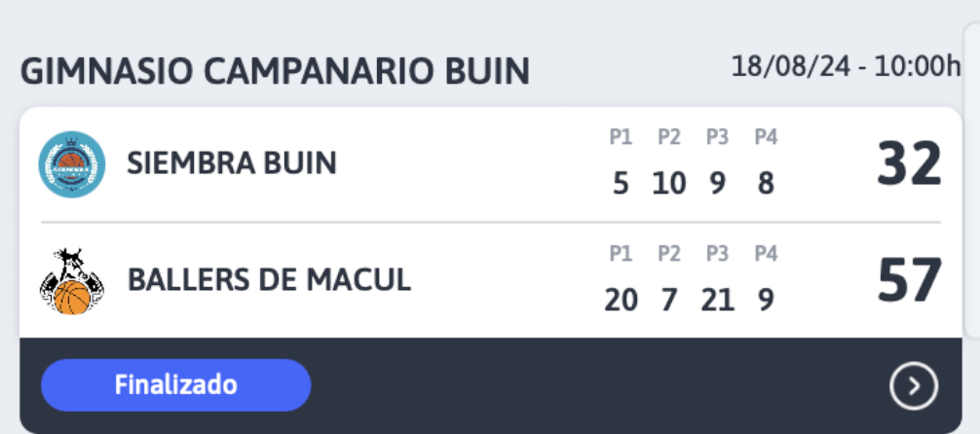Click Ballers de Macul's P4 score of 9
Viewport: 980px width, 434px height.
(x=766, y=301)
